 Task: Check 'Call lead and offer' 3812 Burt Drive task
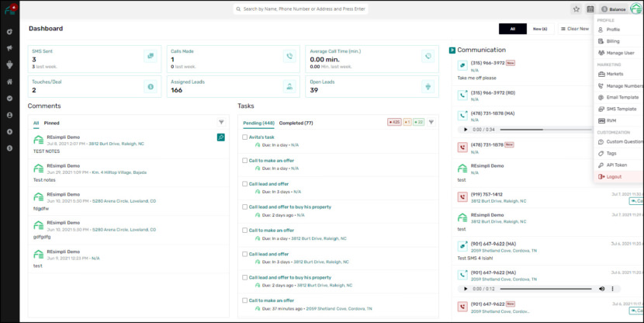coord(244,254)
